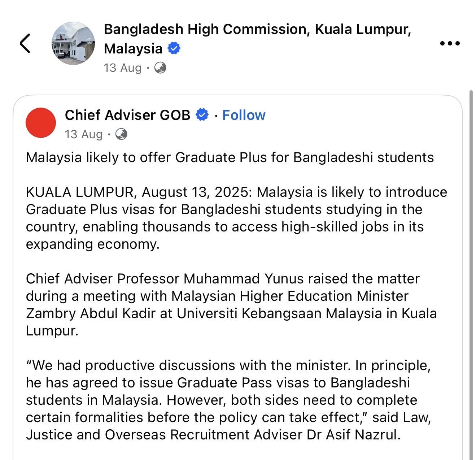This screenshot has height=460, width=476.
Task: Open the Bangladesh High Commission profile photo
Action: pyautogui.click(x=73, y=43)
